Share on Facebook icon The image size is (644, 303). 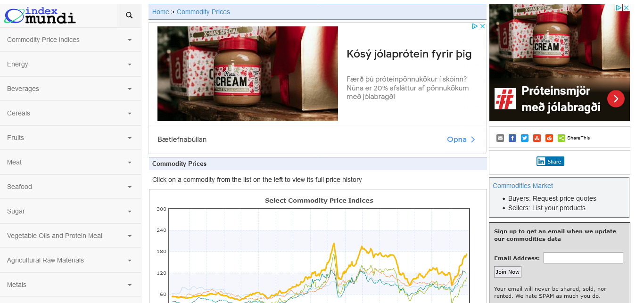click(x=512, y=138)
